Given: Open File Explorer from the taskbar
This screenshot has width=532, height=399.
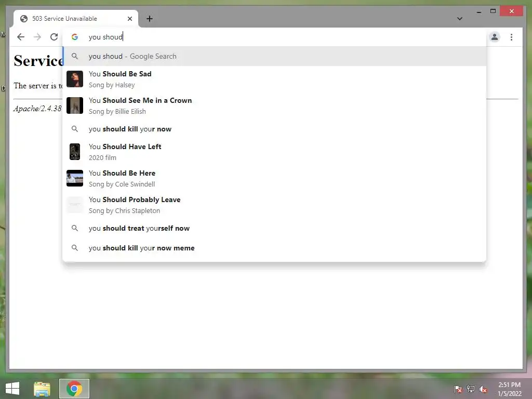Looking at the screenshot, I should point(42,389).
